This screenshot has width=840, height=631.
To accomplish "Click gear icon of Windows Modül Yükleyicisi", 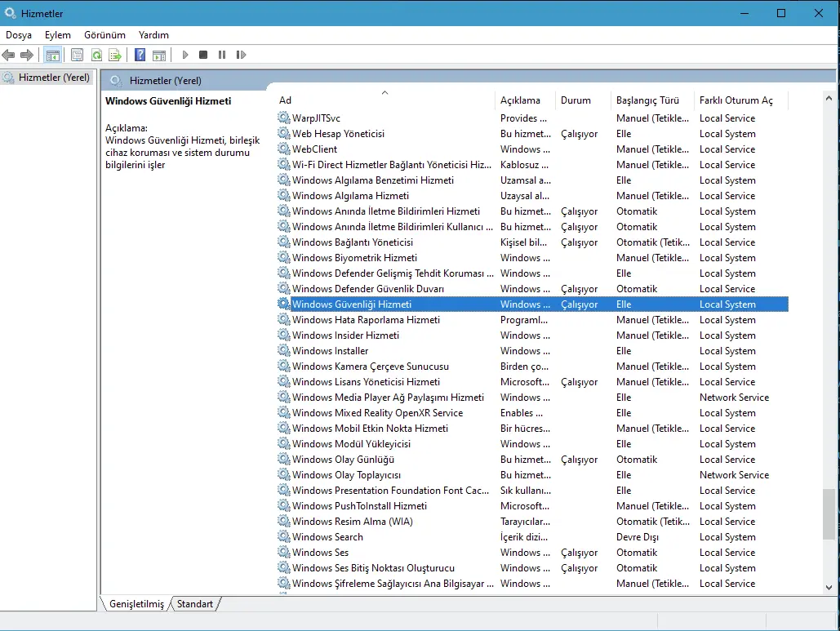I will tap(283, 443).
